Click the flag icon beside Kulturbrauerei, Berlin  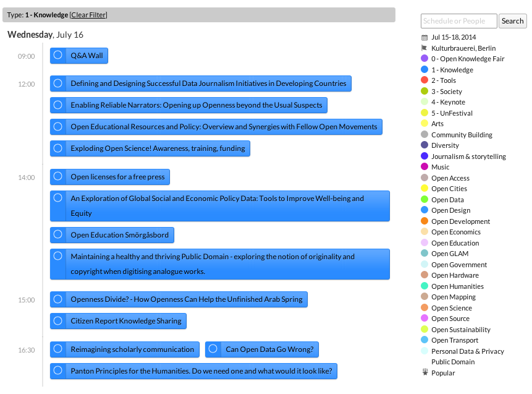coord(424,48)
